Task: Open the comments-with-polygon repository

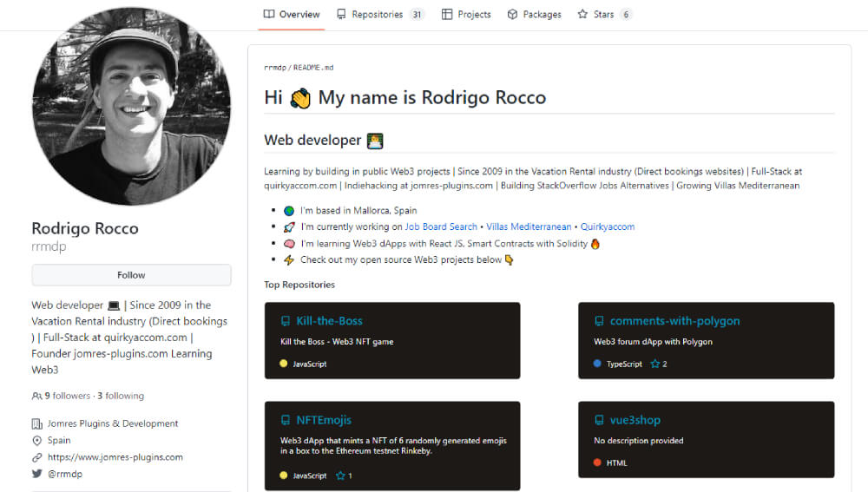Action: 674,321
